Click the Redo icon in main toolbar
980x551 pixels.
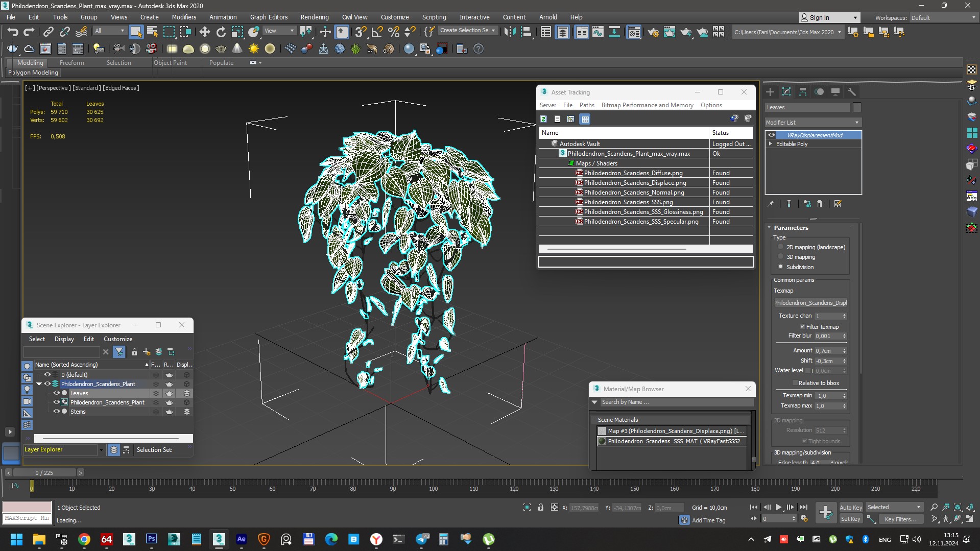29,32
